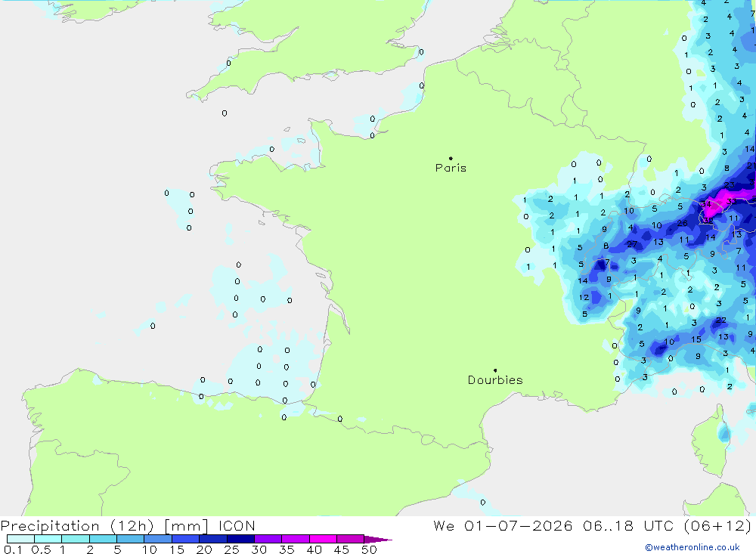The width and height of the screenshot is (756, 554).
Task: Click the precipitation value 23 on map
Action: click(729, 184)
